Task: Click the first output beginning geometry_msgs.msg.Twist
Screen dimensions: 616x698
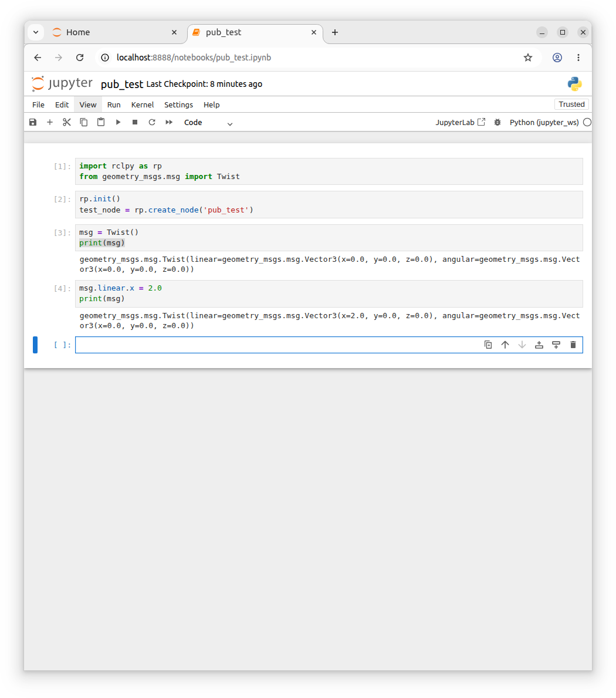Action: 330,264
